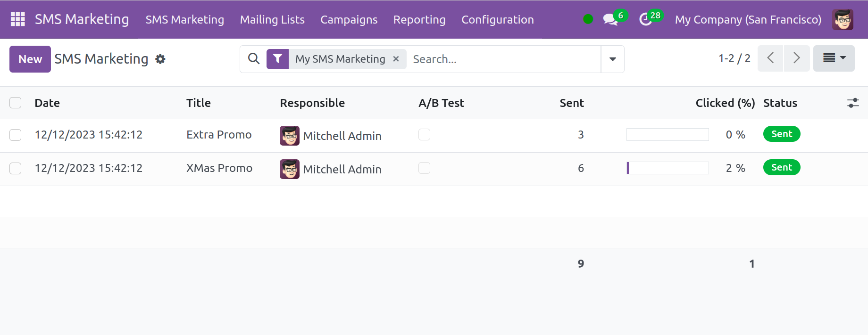Open optional columns settings icon
Viewport: 868px width, 335px height.
point(852,103)
